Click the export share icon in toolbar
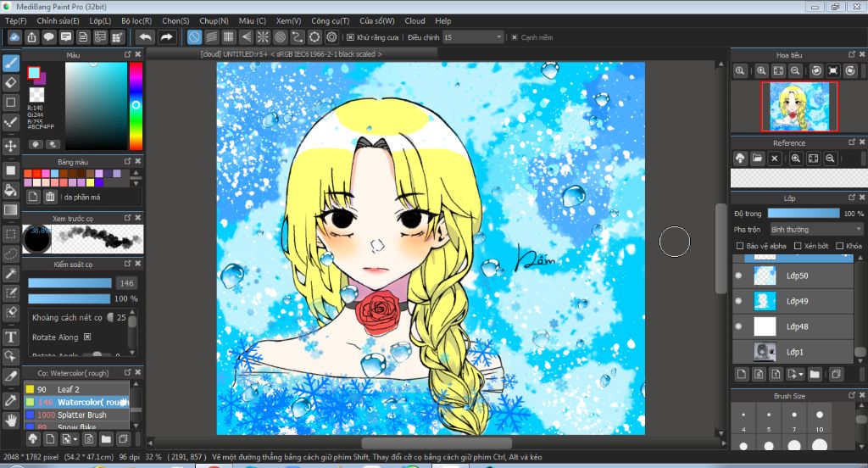 tap(31, 37)
